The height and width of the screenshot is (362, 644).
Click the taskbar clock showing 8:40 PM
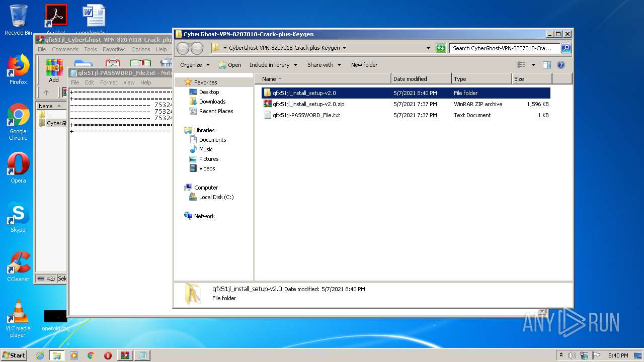(x=618, y=355)
